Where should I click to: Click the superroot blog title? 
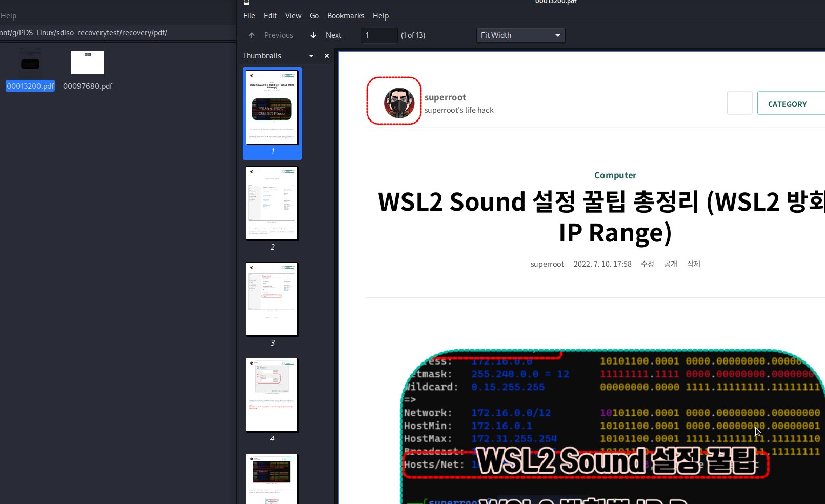(445, 97)
